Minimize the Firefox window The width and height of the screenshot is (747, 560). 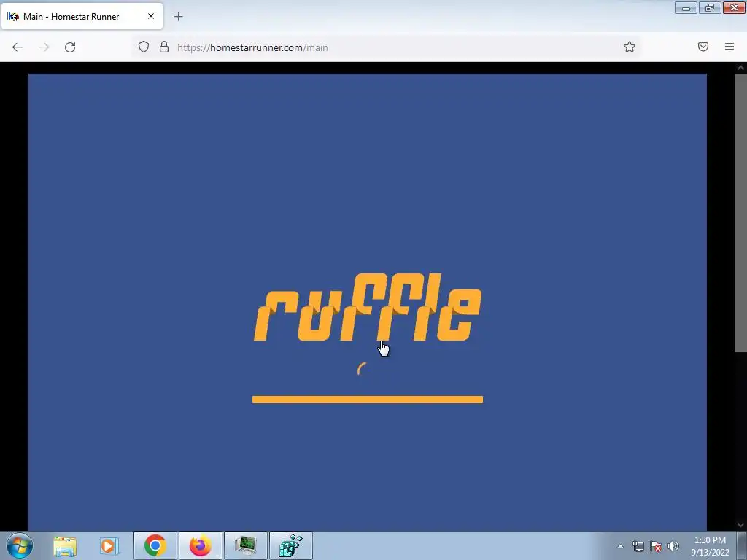pos(686,8)
